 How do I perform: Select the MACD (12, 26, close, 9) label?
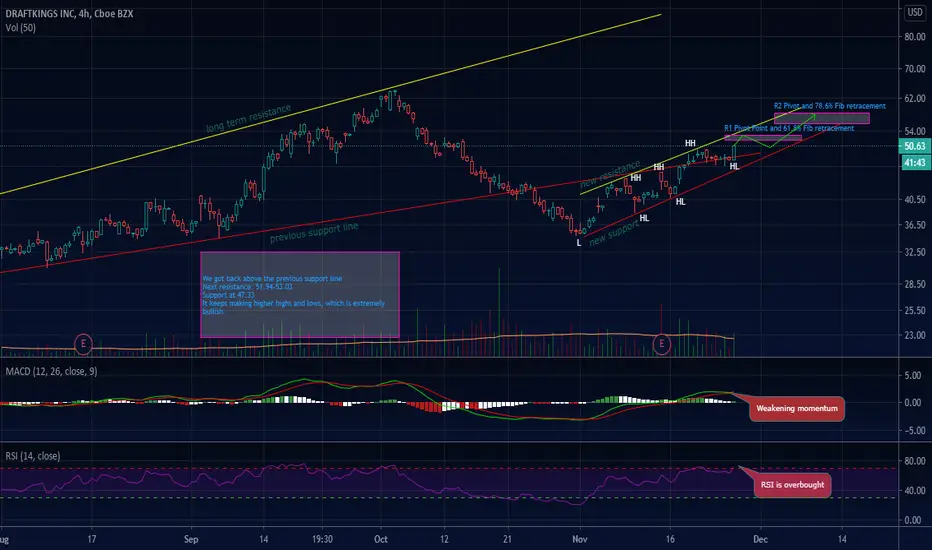click(51, 372)
